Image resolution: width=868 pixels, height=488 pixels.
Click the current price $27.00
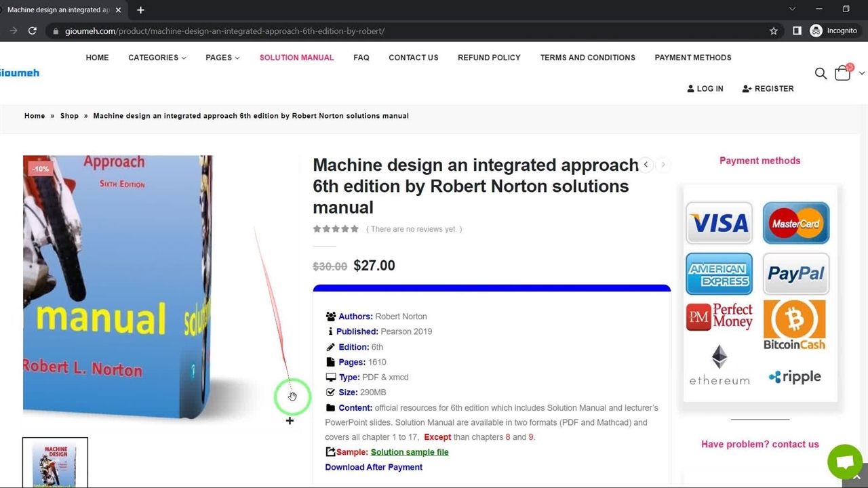click(x=374, y=266)
